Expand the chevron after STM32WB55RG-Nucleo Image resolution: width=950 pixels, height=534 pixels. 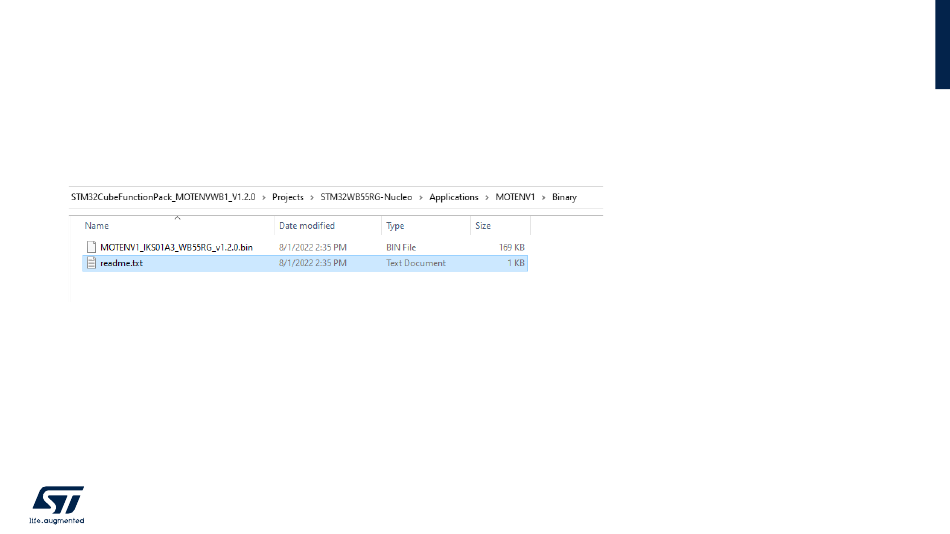coord(420,198)
